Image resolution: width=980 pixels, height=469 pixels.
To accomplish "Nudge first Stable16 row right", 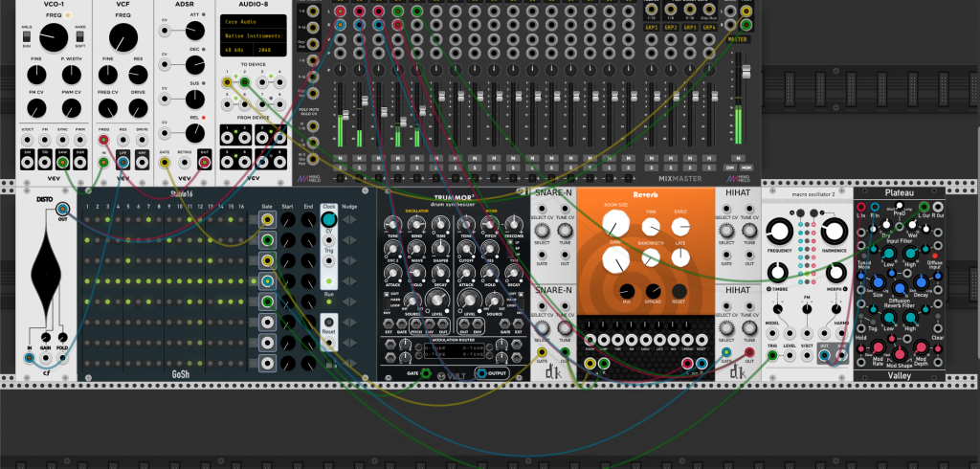I will tap(354, 219).
